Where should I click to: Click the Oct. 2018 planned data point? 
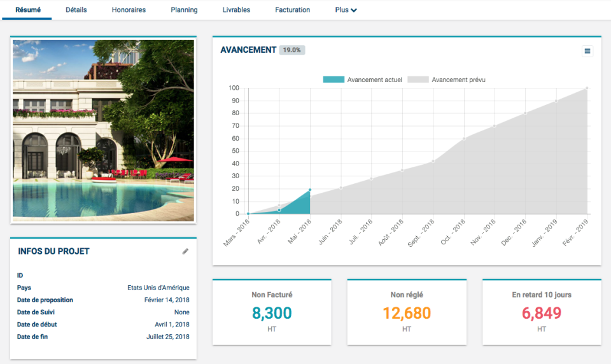pyautogui.click(x=464, y=138)
